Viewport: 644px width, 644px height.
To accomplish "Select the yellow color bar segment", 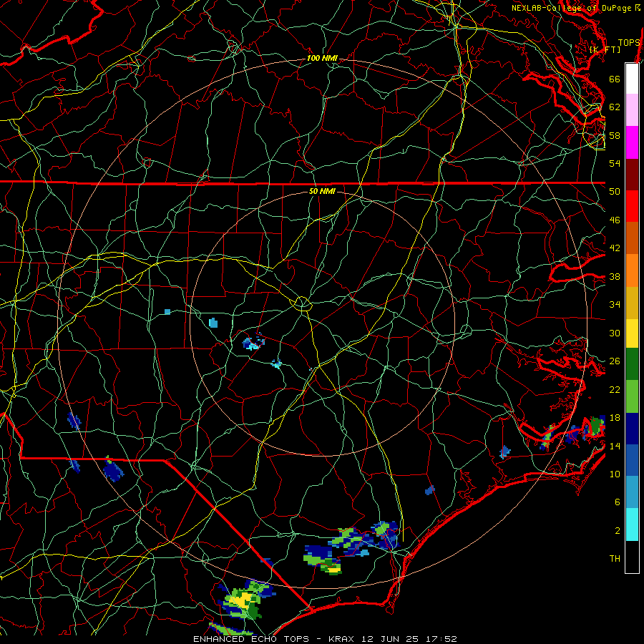I will click(632, 333).
